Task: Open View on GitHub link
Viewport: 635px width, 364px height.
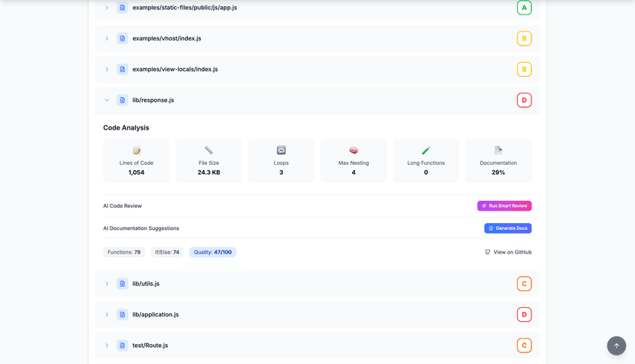Action: 508,252
